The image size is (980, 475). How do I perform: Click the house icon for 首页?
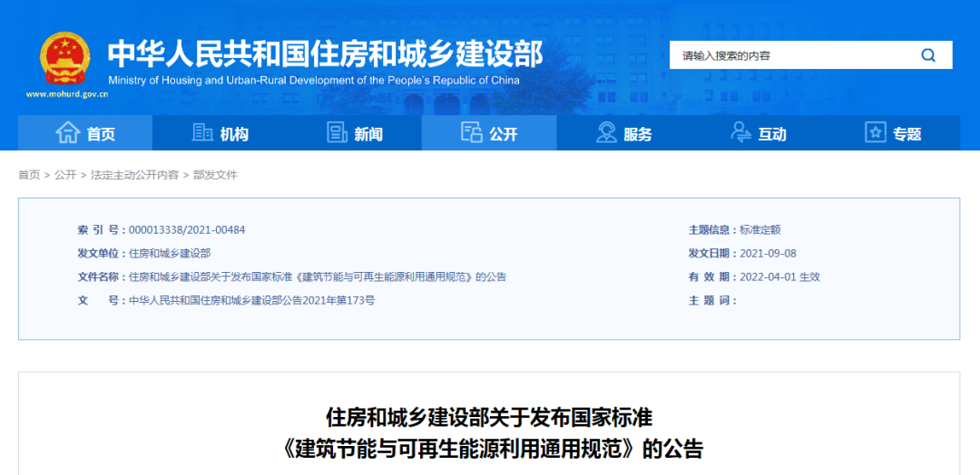click(x=68, y=133)
